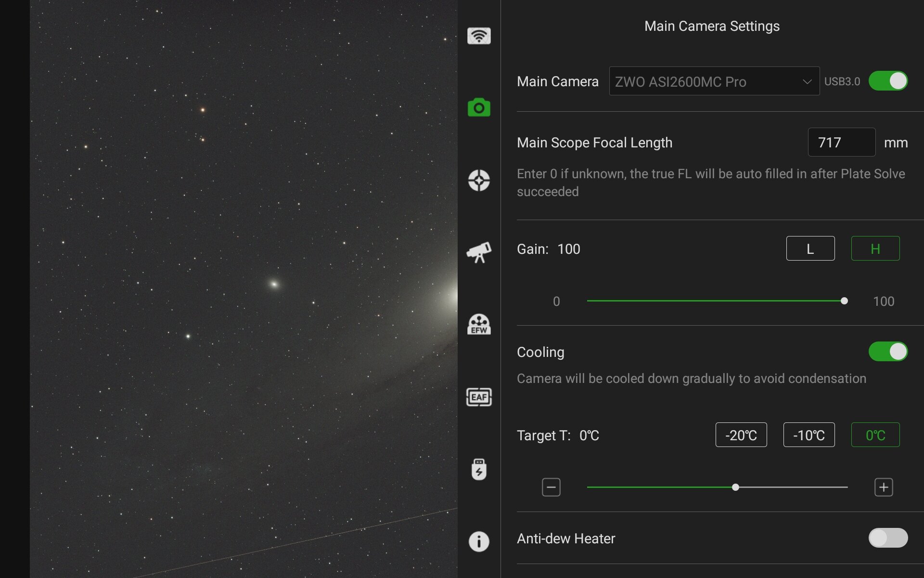Enable the Anti-dew Heater switch
The image size is (924, 578).
coord(888,538)
